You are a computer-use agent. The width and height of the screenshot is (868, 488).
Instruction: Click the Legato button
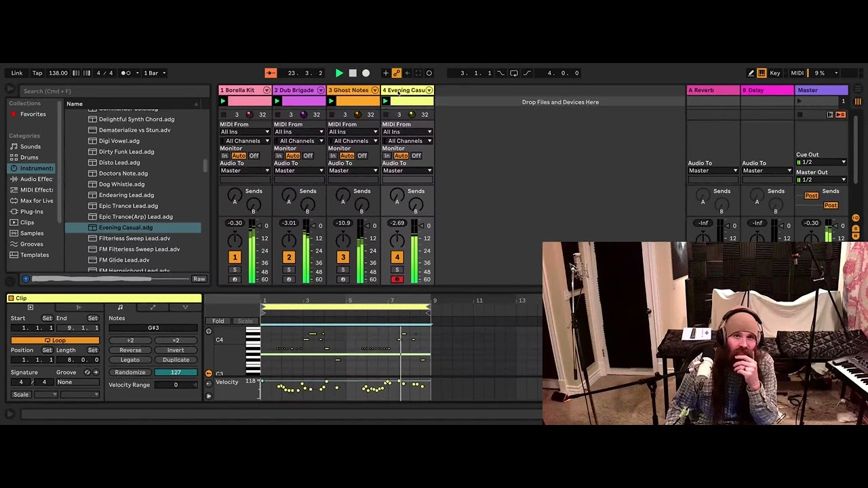pyautogui.click(x=130, y=360)
